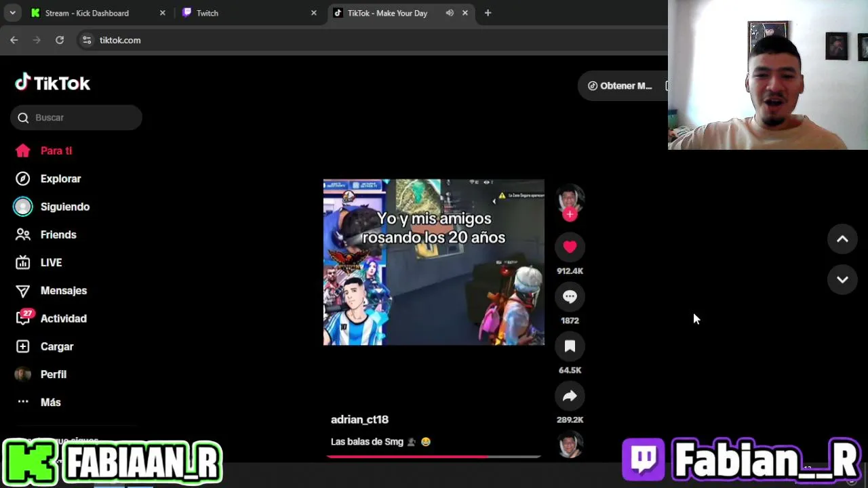868x488 pixels.
Task: Open Perfil page
Action: coord(41,374)
